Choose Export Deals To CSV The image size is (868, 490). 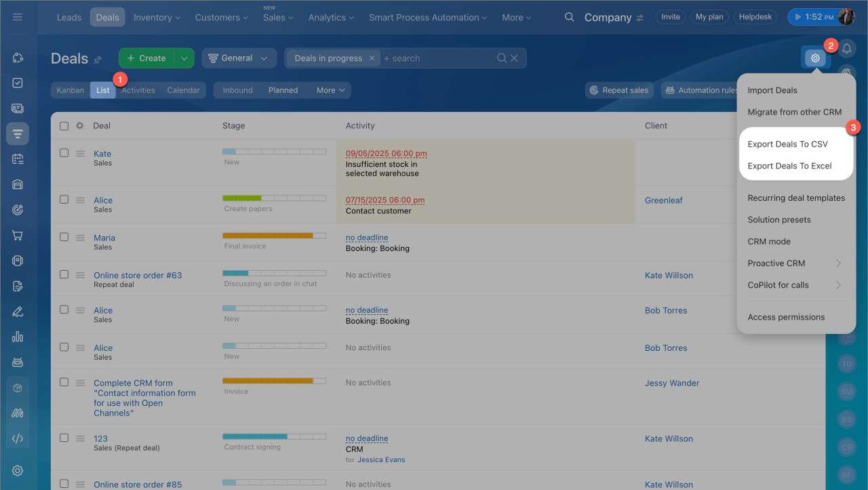click(787, 144)
